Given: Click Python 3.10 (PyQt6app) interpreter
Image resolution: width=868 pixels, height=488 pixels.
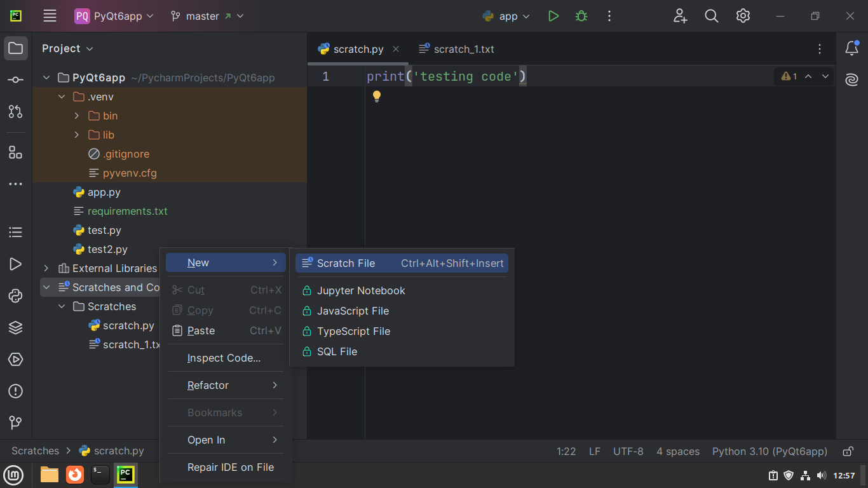Looking at the screenshot, I should tap(770, 451).
